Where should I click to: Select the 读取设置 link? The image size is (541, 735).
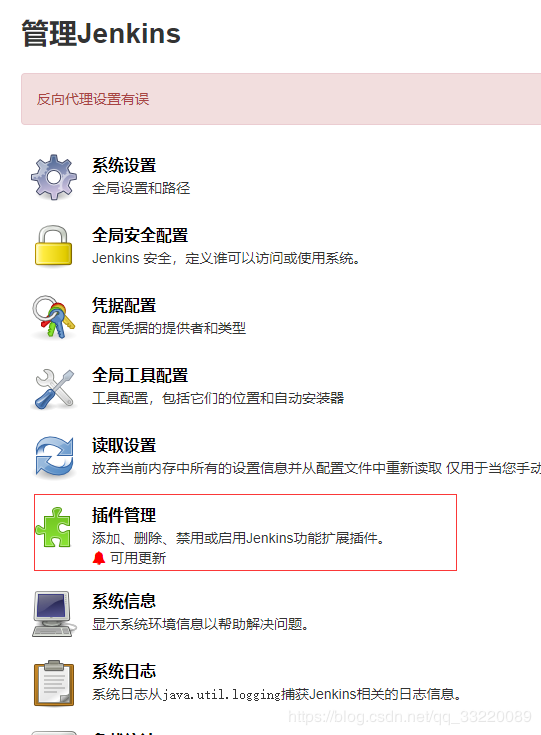[124, 445]
